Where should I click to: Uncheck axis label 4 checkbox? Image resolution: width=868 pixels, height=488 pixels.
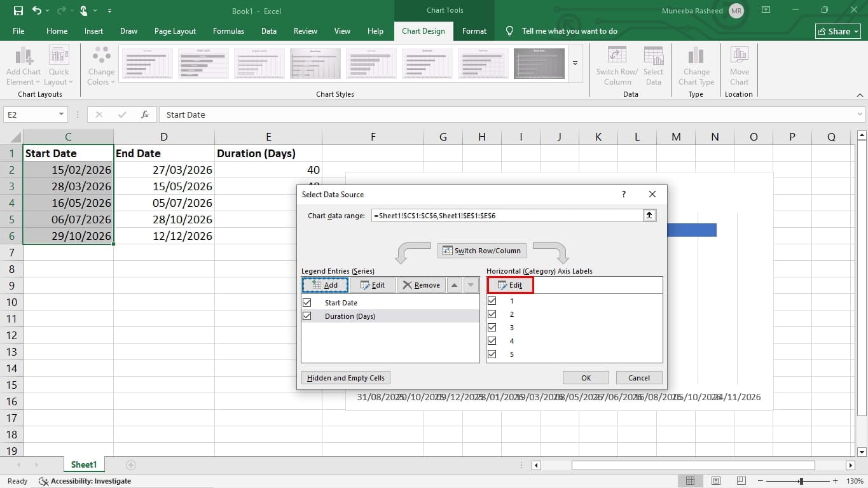(x=492, y=341)
